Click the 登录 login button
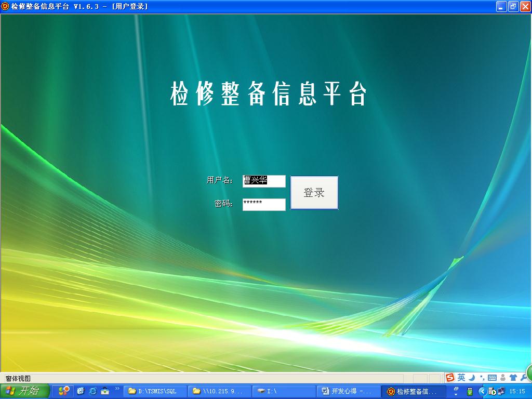The width and height of the screenshot is (532, 399). (x=314, y=193)
